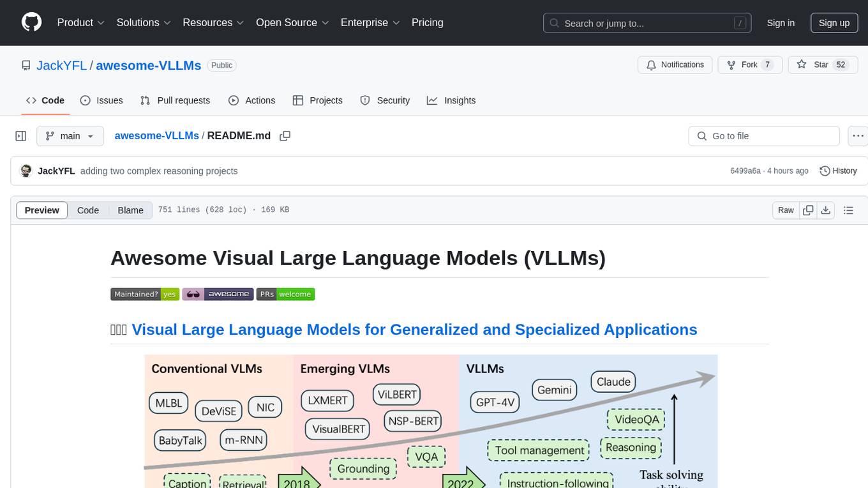Click commit author JackYFL

tap(56, 171)
